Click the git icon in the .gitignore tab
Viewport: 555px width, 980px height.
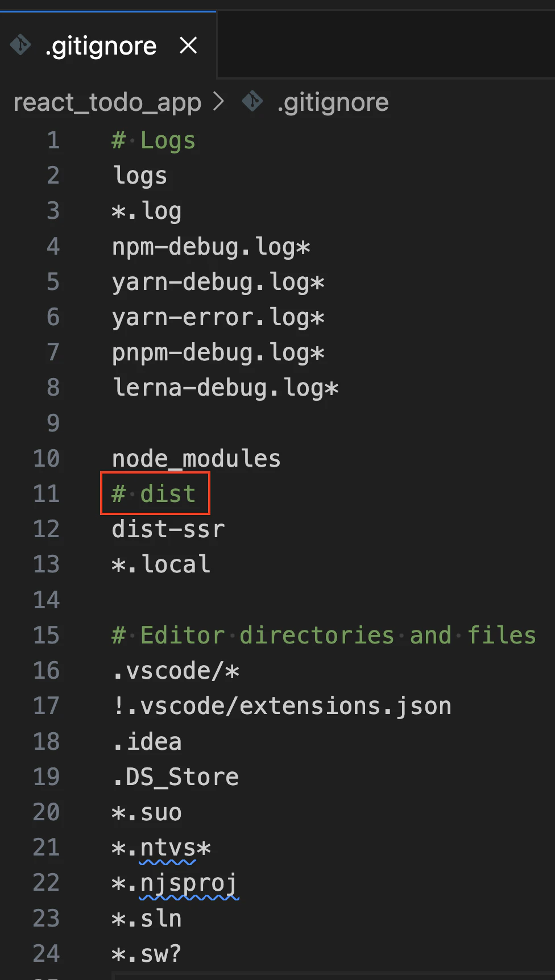pyautogui.click(x=20, y=44)
